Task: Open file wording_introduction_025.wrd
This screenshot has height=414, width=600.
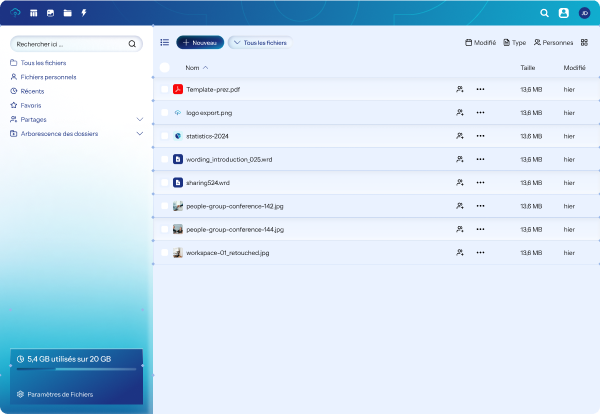Action: [229, 160]
